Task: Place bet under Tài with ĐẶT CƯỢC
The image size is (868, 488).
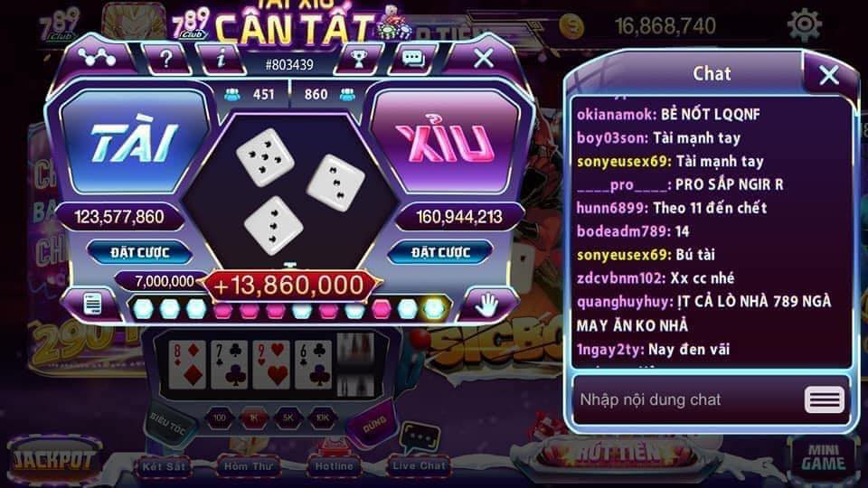Action: tap(139, 253)
